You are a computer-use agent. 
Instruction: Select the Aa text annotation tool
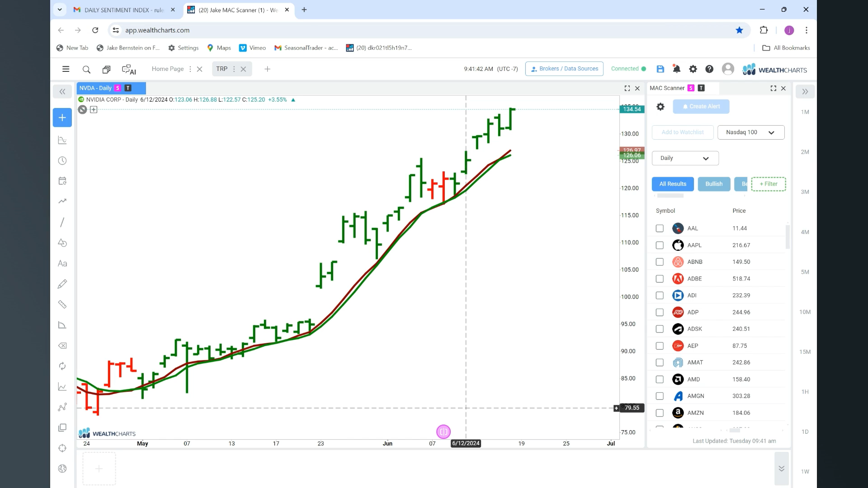(x=62, y=263)
